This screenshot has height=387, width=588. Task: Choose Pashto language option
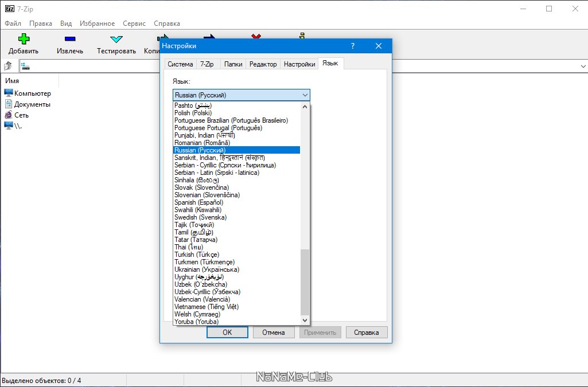pos(236,105)
